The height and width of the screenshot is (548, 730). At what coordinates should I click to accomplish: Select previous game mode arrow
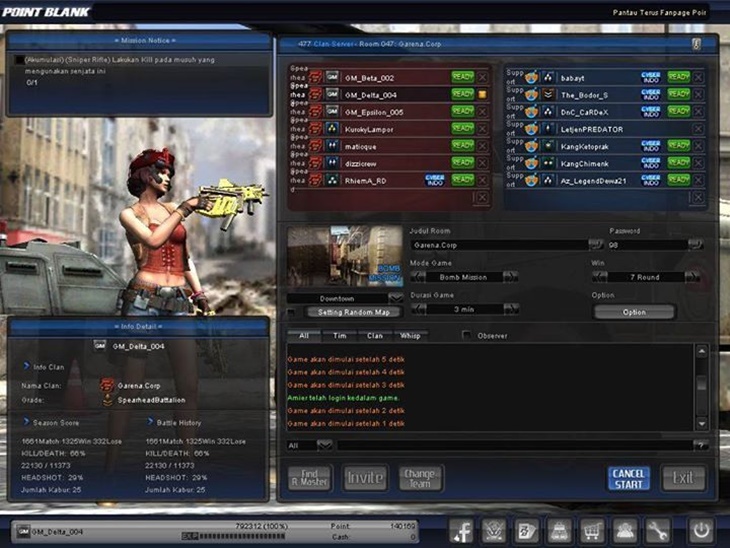tap(418, 277)
